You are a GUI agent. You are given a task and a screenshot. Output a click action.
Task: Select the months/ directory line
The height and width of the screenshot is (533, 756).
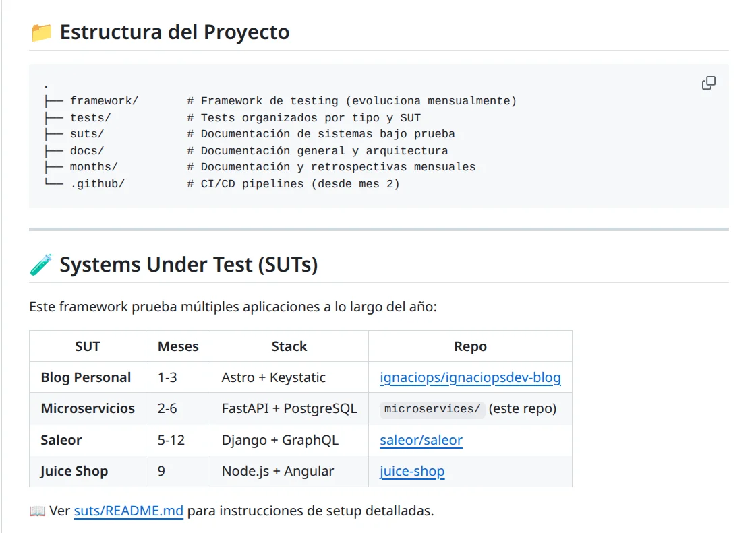[x=92, y=166]
